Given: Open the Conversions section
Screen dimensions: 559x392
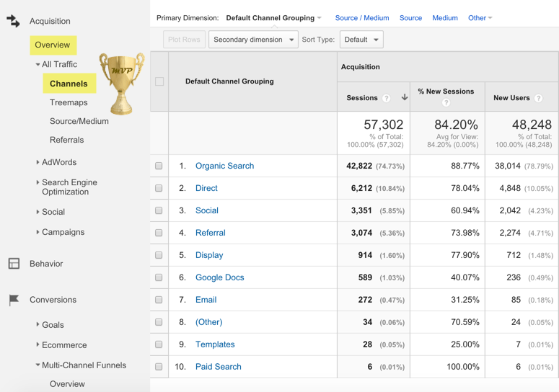Looking at the screenshot, I should [x=53, y=300].
